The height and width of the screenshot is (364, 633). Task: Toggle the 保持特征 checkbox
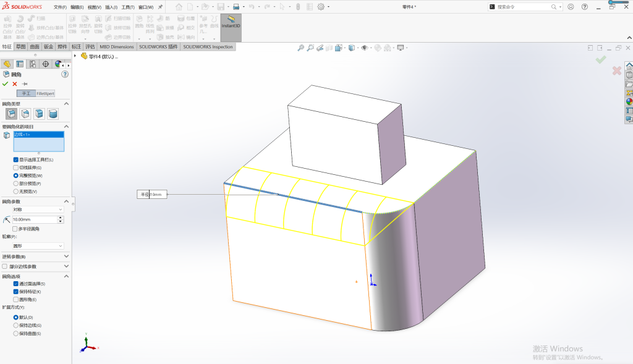[x=15, y=292]
